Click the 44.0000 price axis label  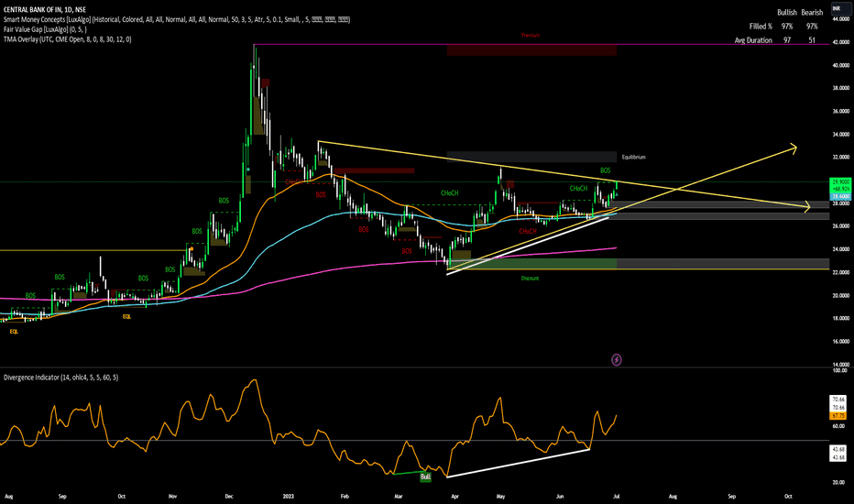click(841, 19)
